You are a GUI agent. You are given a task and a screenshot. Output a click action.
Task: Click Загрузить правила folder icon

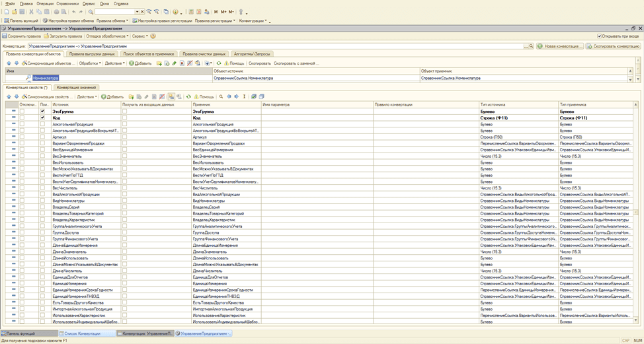pyautogui.click(x=46, y=36)
